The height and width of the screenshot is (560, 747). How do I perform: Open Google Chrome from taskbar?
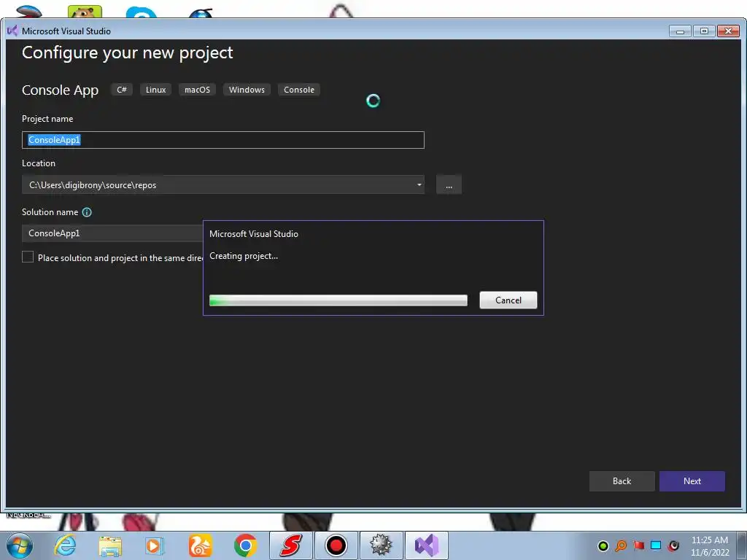click(245, 545)
